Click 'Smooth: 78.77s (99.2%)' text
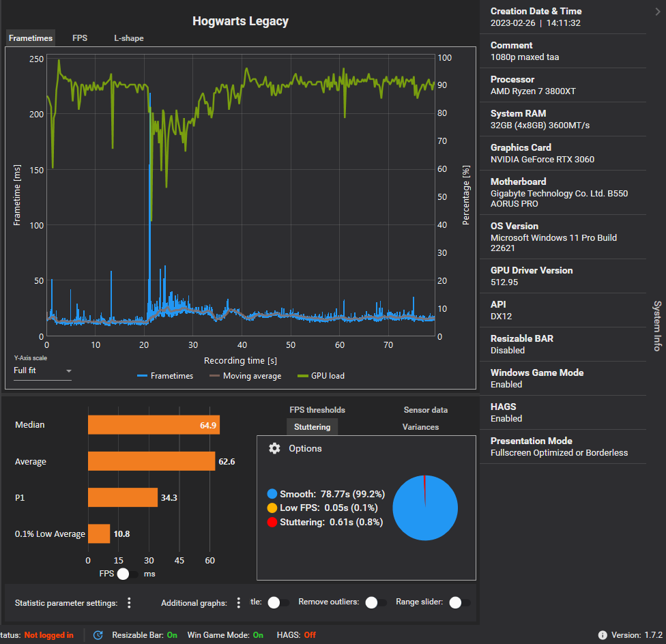This screenshot has width=666, height=644. point(332,494)
